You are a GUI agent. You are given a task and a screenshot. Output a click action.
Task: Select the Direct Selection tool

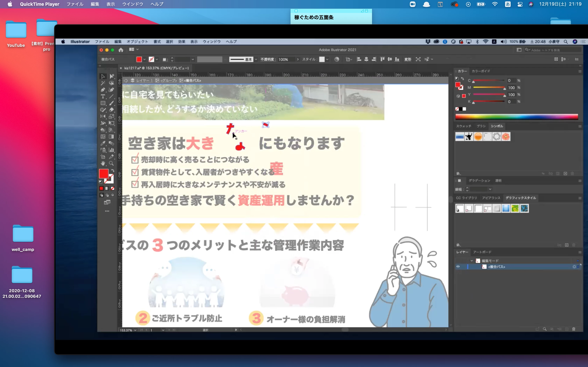(111, 76)
